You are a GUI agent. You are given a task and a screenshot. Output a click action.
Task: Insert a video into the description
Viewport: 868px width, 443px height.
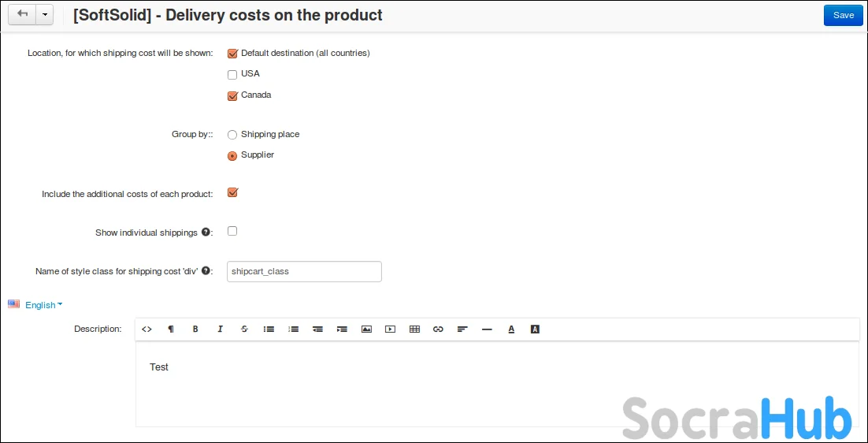pyautogui.click(x=390, y=329)
